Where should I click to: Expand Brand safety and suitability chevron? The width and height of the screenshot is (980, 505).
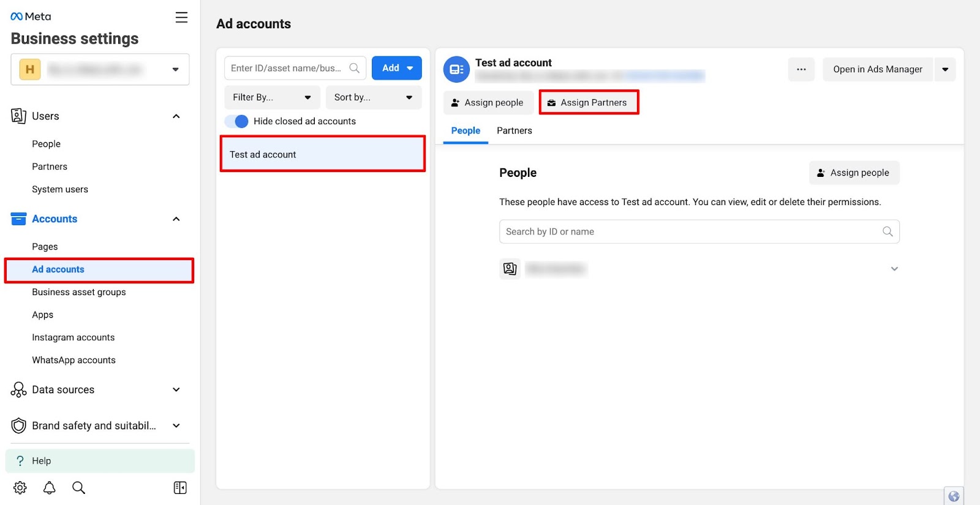click(x=176, y=425)
